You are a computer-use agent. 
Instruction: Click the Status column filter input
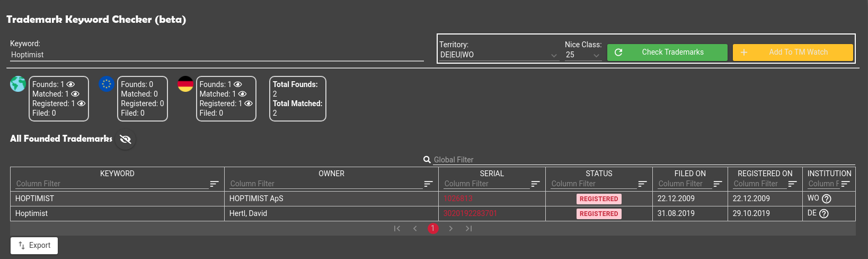tap(594, 184)
